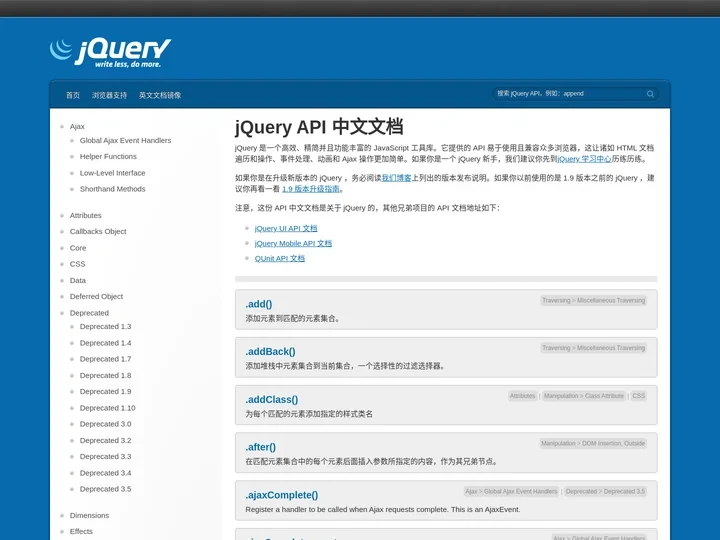Open Deprecated 1.10 sidebar link
This screenshot has width=720, height=540.
(107, 408)
